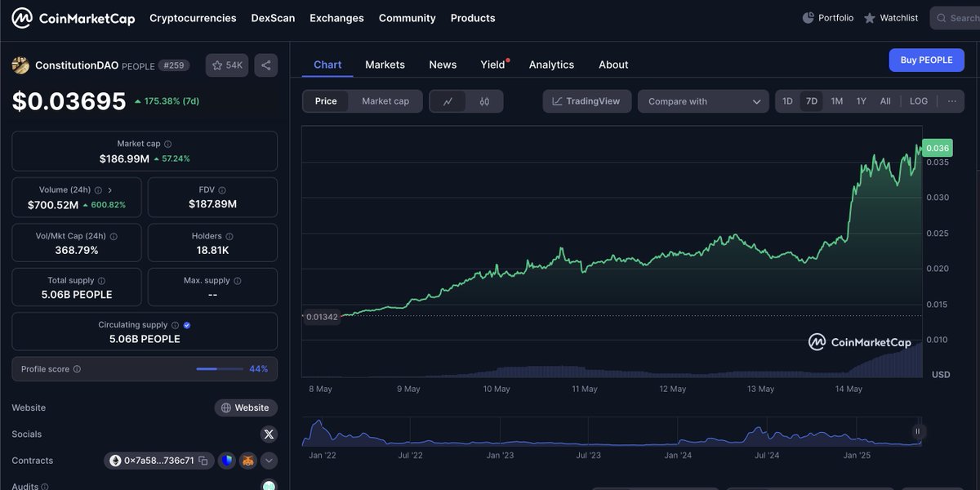
Task: Set chart range to 7D
Action: (811, 101)
